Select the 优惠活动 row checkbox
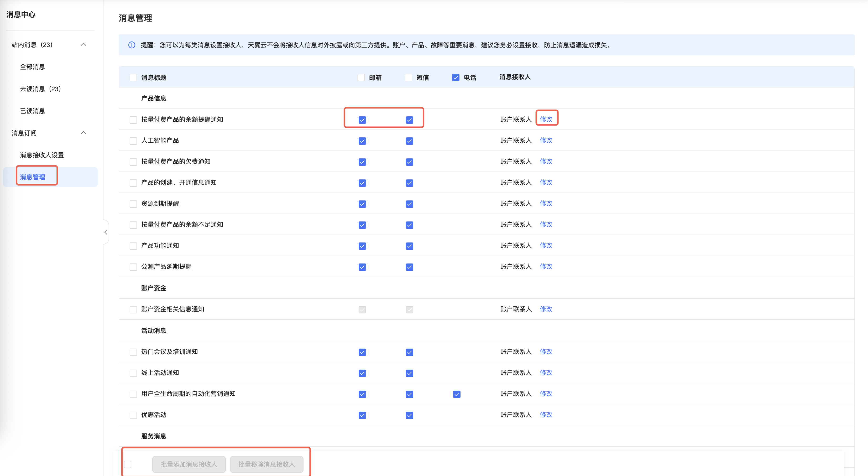This screenshot has height=476, width=868. 133,415
